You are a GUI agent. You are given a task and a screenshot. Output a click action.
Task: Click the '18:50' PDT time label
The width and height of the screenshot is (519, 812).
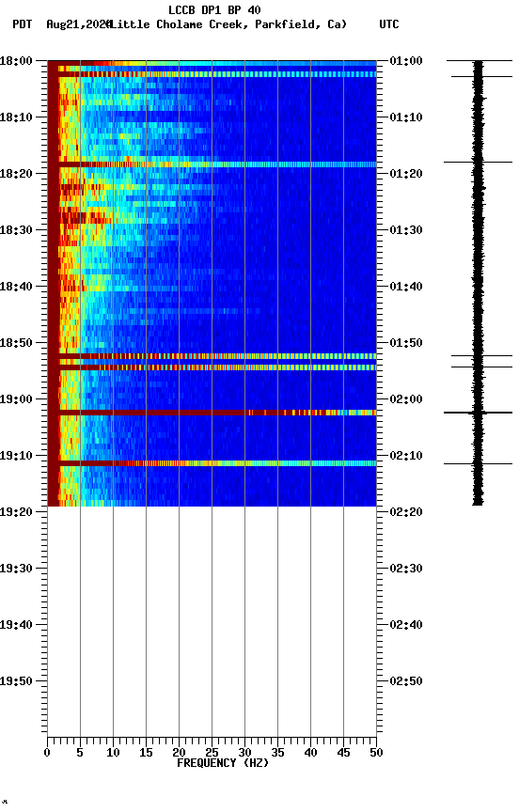click(16, 343)
